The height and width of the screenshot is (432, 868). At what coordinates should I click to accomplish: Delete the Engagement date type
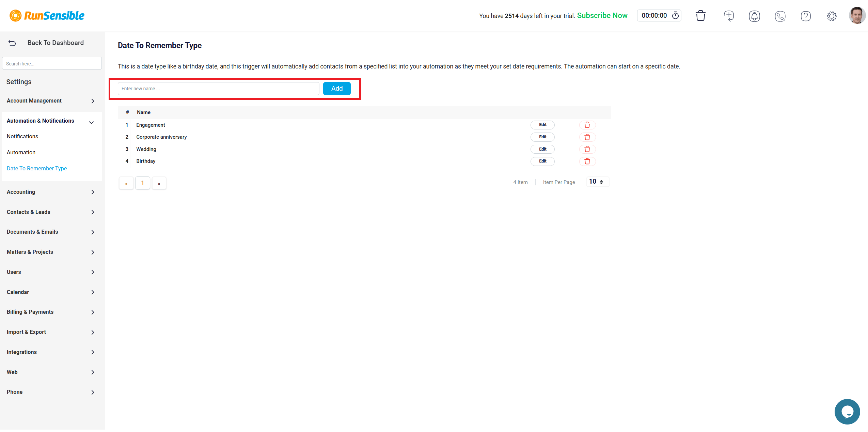click(x=587, y=125)
